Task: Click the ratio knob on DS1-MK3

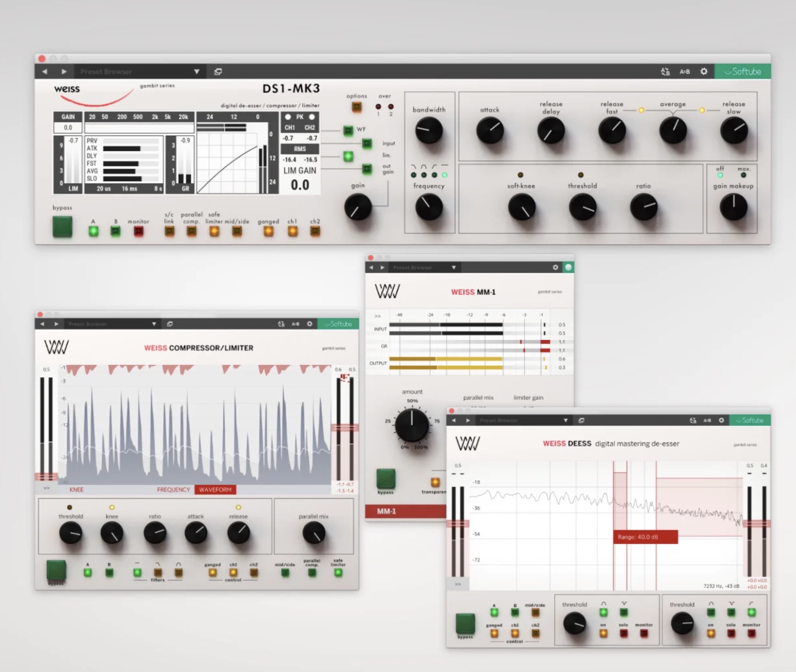Action: pos(644,207)
